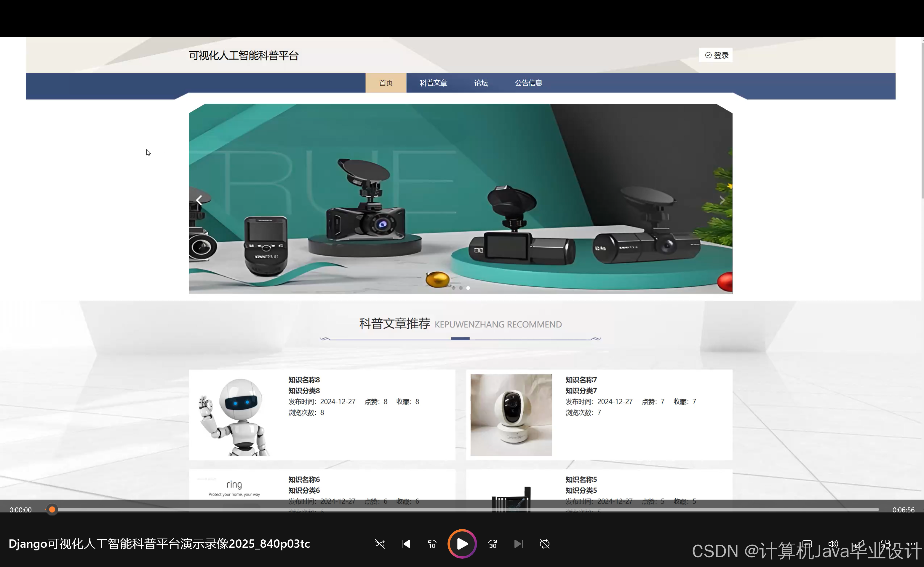Open the player's more options menu
This screenshot has width=924, height=567.
[911, 544]
